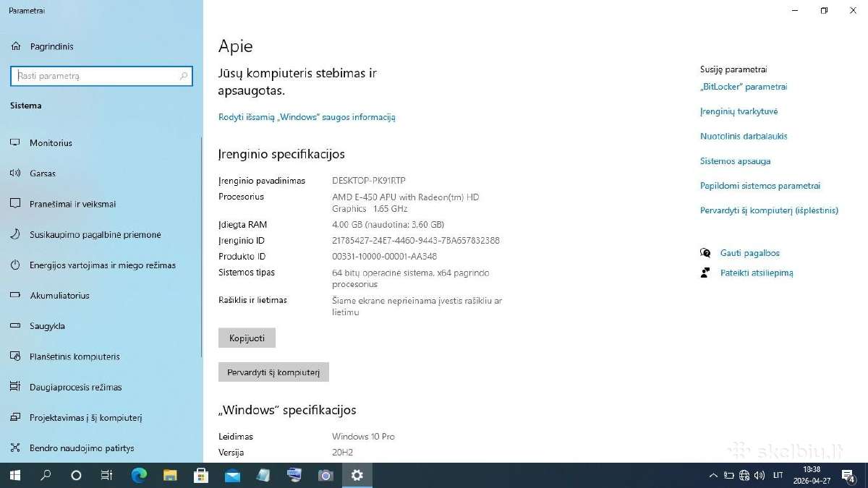868x488 pixels.
Task: Open „BitLocker“ parametrai link
Action: point(744,87)
